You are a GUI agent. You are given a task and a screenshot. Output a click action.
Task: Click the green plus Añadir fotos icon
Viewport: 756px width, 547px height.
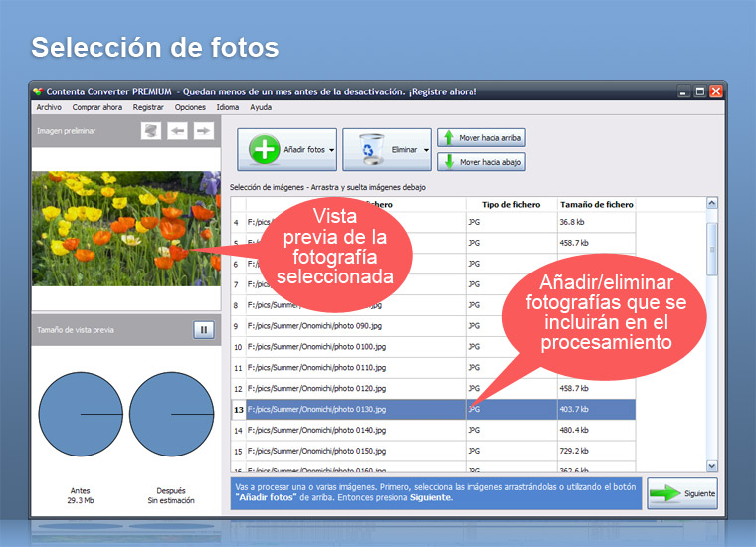[265, 149]
